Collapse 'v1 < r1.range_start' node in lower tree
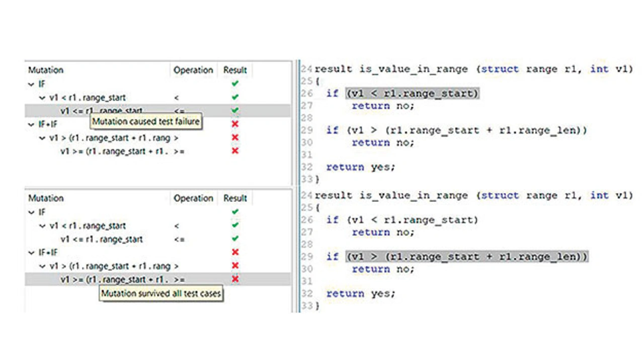The width and height of the screenshot is (644, 363). pyautogui.click(x=42, y=226)
